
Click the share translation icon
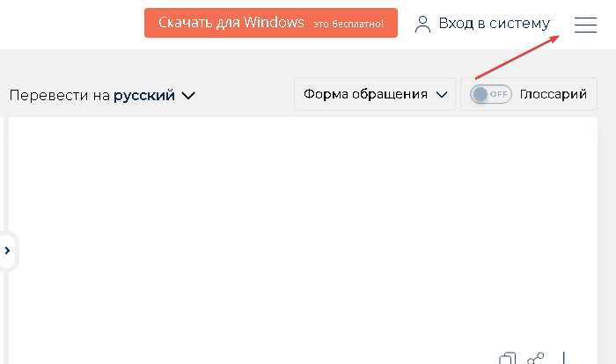click(x=536, y=359)
